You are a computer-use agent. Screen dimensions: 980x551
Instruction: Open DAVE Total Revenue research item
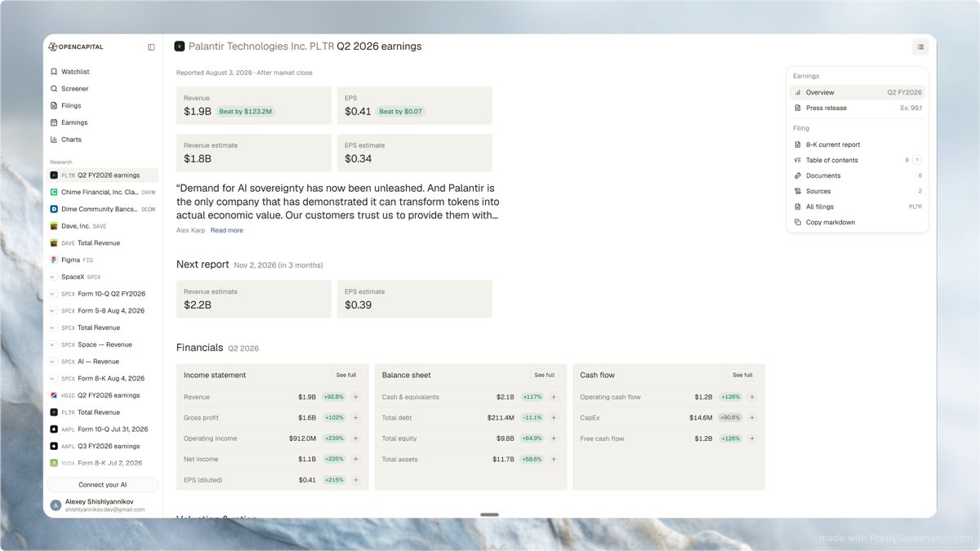click(x=102, y=243)
